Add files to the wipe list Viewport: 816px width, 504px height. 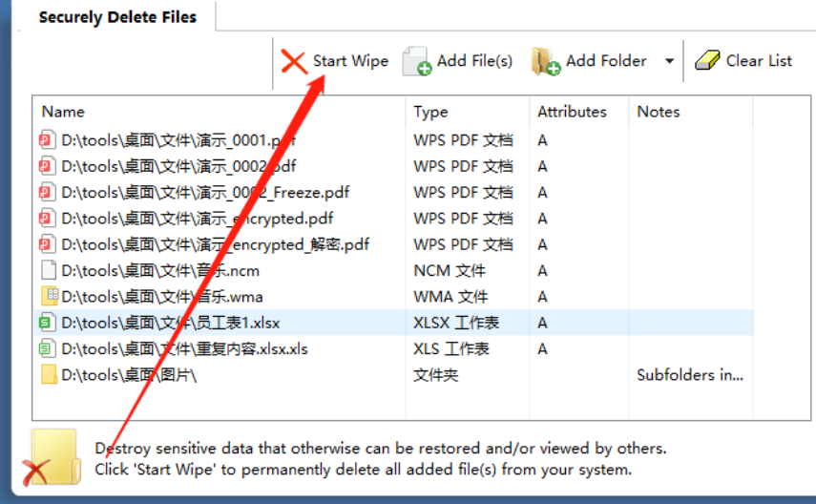(457, 61)
